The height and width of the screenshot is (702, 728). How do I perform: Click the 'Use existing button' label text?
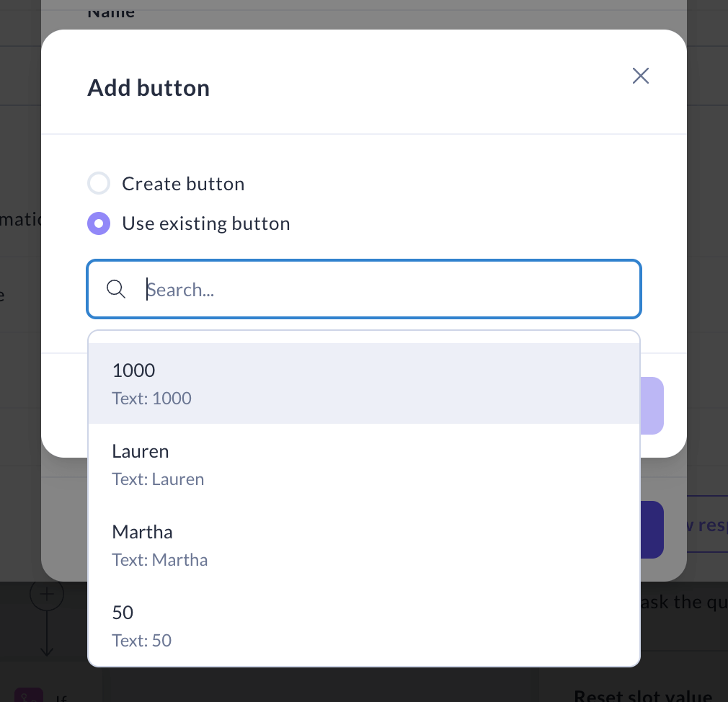[x=206, y=223]
